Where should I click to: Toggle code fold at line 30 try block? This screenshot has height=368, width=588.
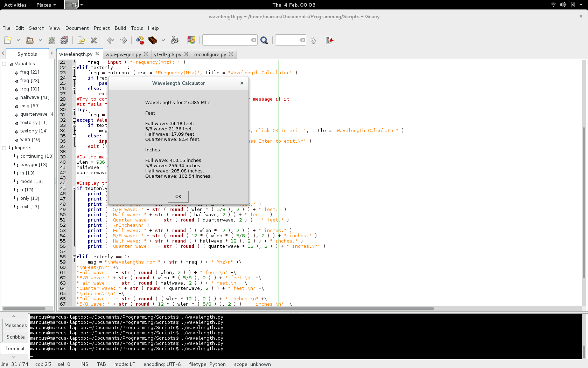coord(74,110)
